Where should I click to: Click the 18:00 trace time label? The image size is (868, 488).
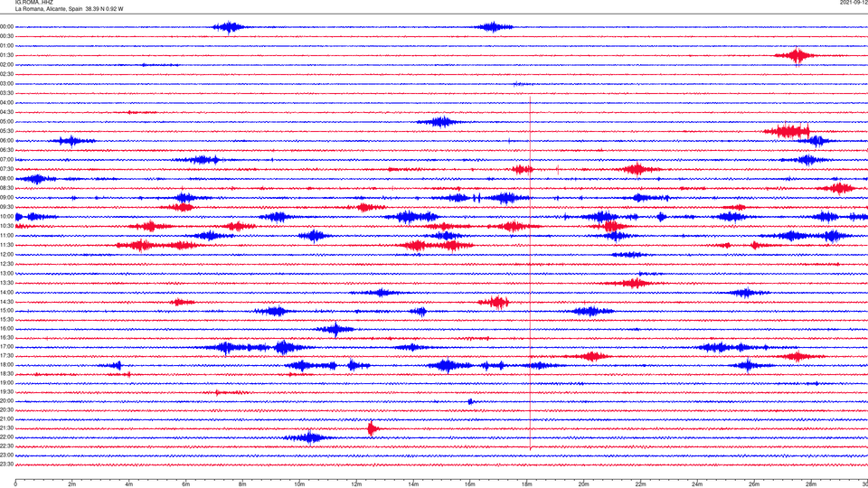pyautogui.click(x=6, y=364)
